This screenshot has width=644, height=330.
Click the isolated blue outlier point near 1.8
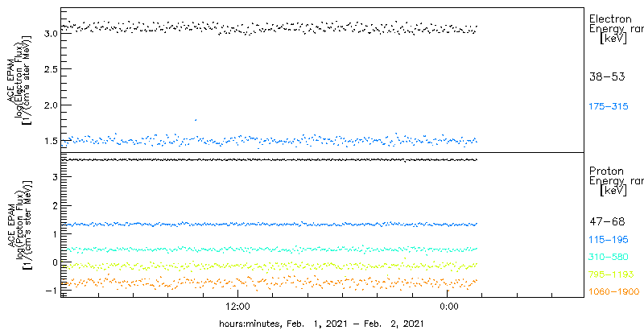pyautogui.click(x=196, y=120)
